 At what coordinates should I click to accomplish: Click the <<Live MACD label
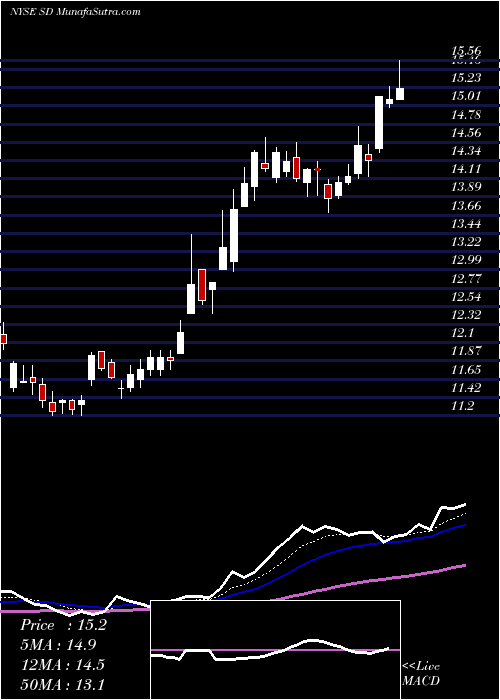pos(421,674)
